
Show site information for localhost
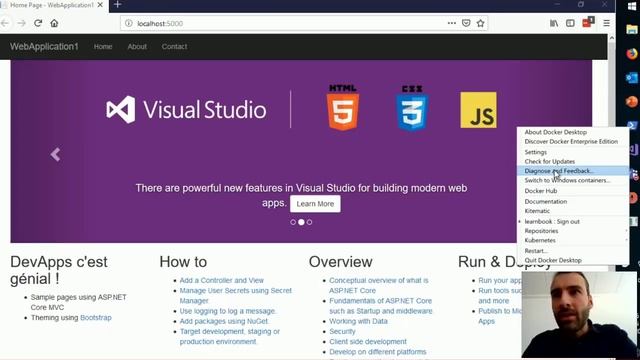point(129,23)
